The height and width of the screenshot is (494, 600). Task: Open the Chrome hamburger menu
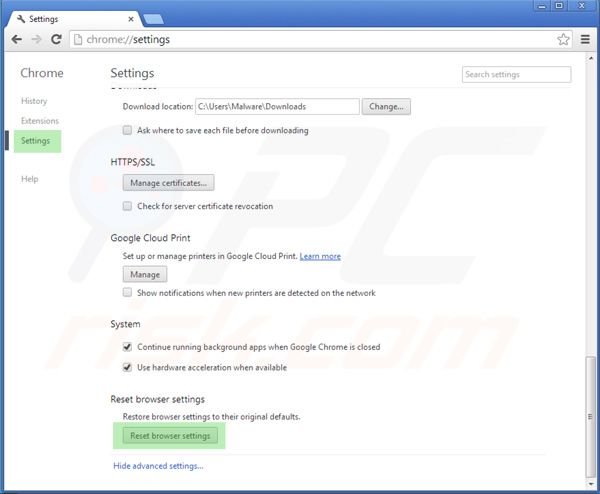coord(585,39)
